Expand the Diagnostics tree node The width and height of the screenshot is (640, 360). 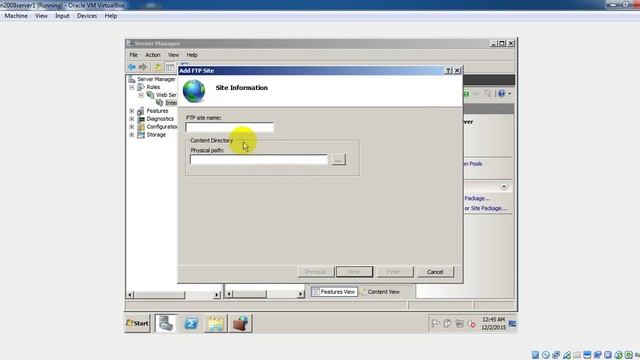point(131,119)
